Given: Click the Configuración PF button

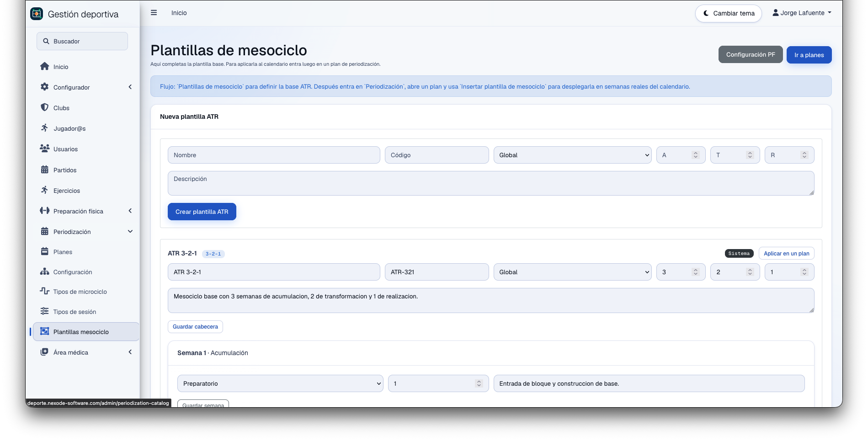Looking at the screenshot, I should tap(751, 54).
